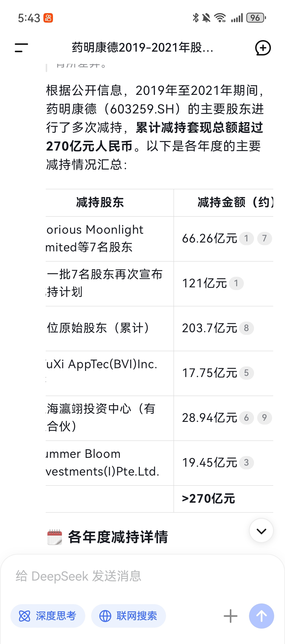
Task: Open citation 6 beside 28.94亿元
Action: 246,418
